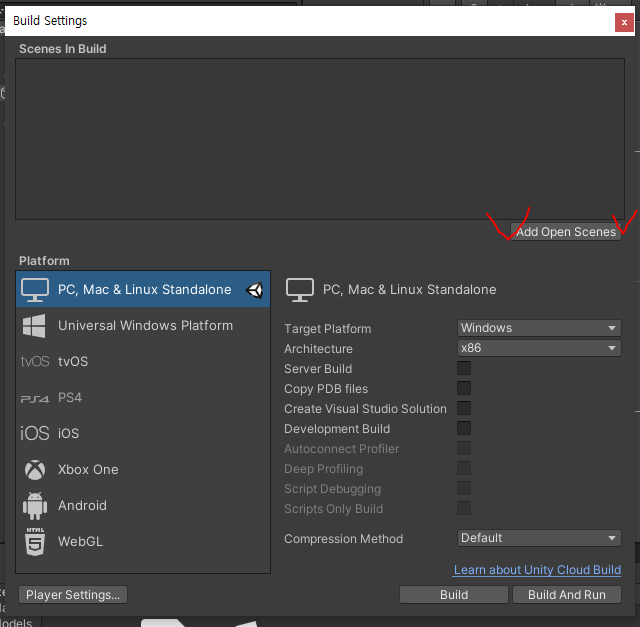Screen dimensions: 640x627
Task: Select the Xbox One platform row text
Action: pos(88,470)
